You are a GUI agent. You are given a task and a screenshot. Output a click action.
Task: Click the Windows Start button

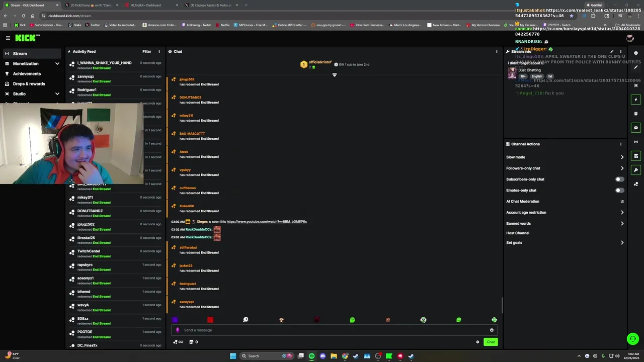point(233,356)
